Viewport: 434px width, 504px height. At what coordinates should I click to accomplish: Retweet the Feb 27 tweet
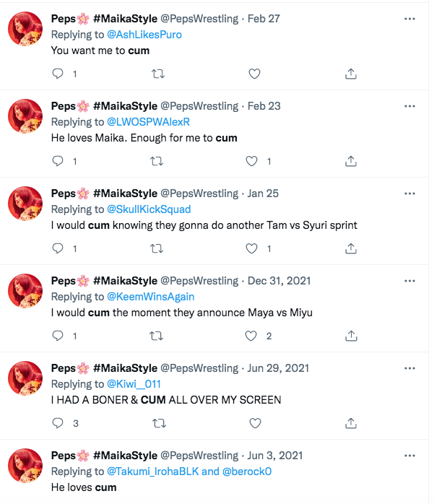(156, 74)
